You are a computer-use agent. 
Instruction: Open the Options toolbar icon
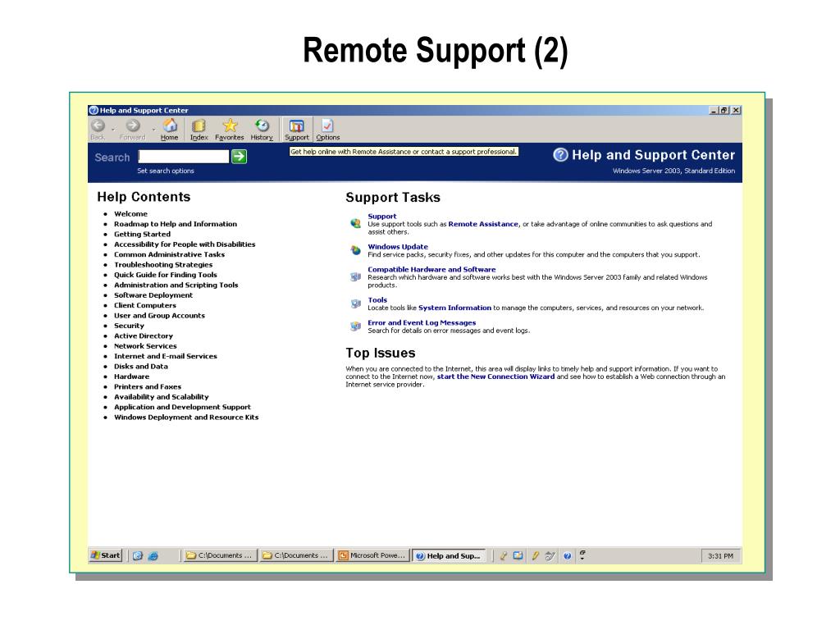pos(328,130)
